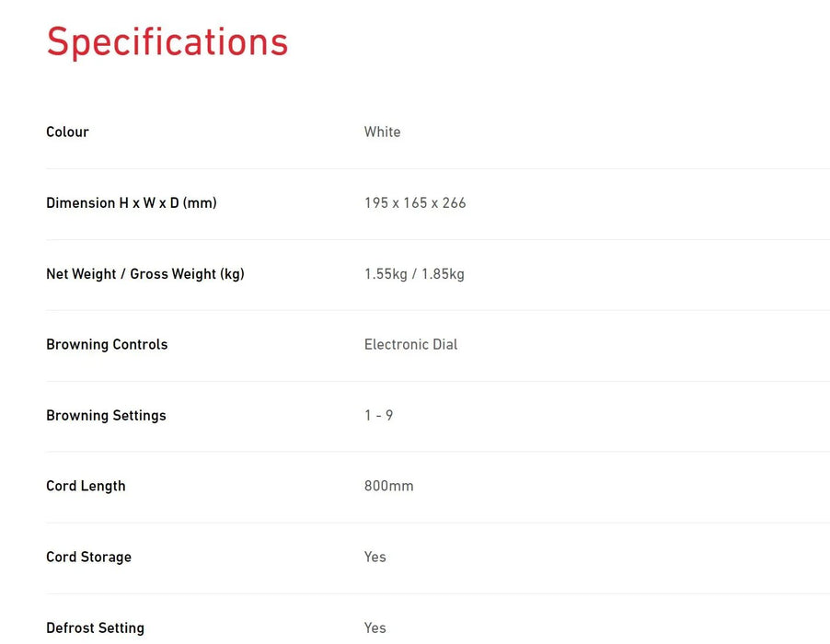Select the Browning Settings label
Screen dimensions: 830x644
tap(106, 415)
